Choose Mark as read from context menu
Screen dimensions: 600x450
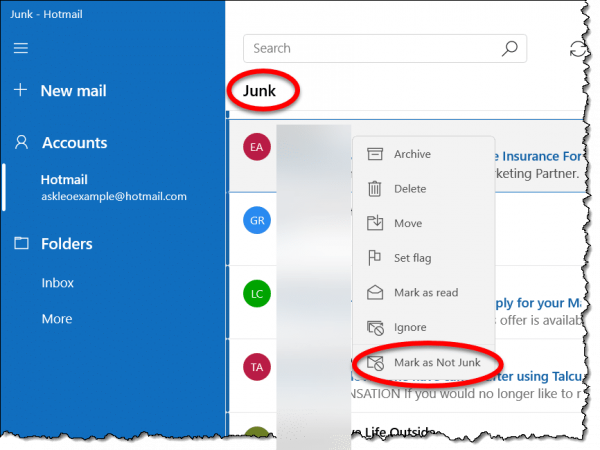(x=423, y=293)
